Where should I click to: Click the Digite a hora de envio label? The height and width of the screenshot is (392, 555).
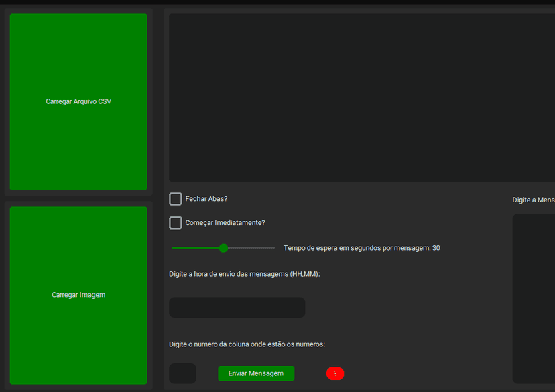(245, 274)
